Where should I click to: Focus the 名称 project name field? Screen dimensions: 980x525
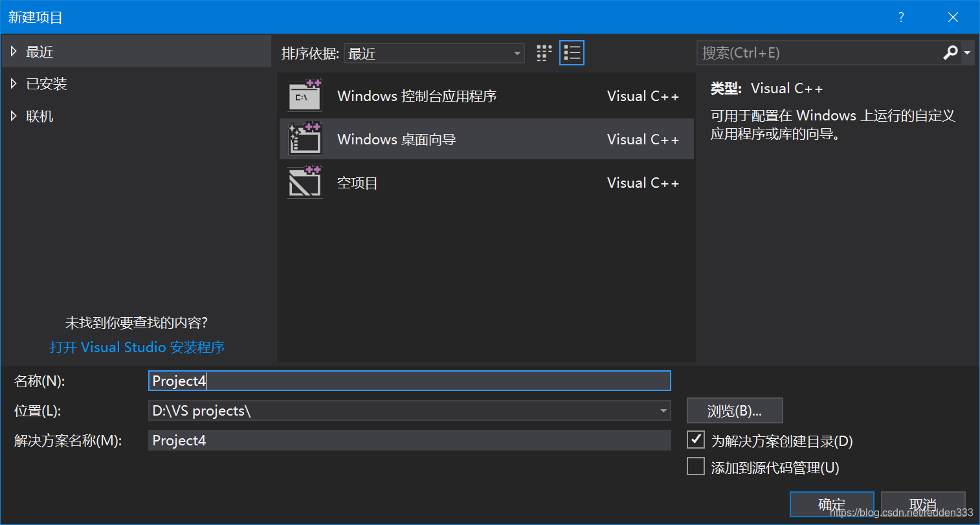tap(409, 381)
